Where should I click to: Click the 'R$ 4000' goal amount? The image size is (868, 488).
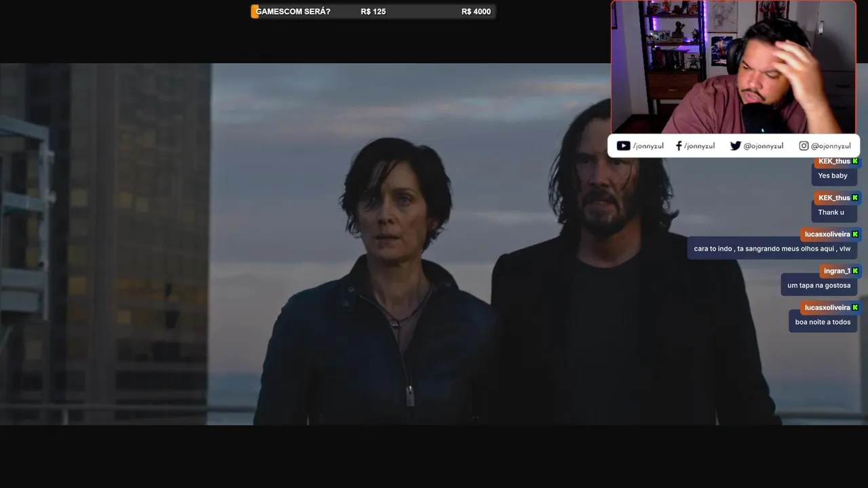476,12
